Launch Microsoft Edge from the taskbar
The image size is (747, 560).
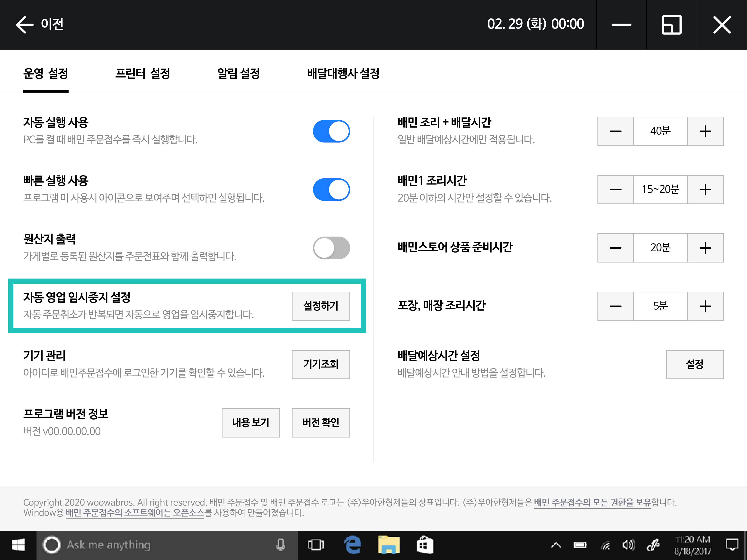[352, 545]
